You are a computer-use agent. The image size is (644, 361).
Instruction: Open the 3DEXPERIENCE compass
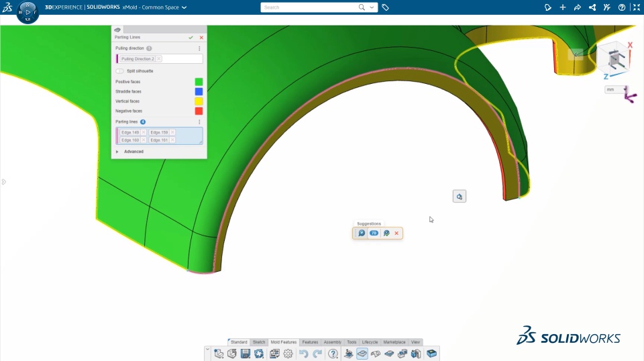(28, 12)
